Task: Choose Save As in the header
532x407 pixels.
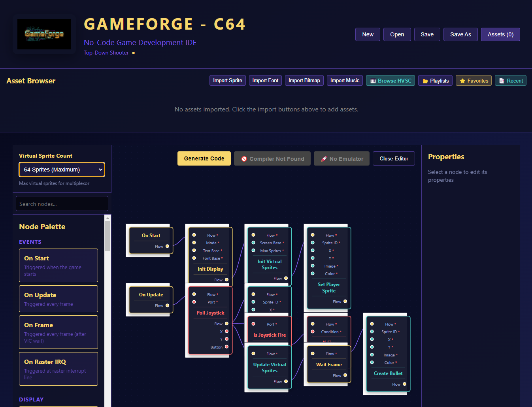Action: click(x=460, y=34)
